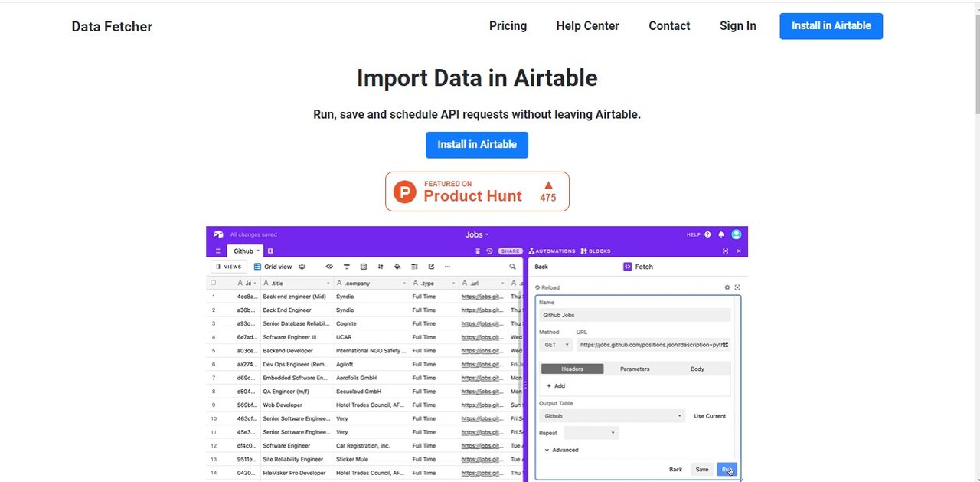
Task: Open the filter icon in the view toolbar
Action: click(x=347, y=267)
